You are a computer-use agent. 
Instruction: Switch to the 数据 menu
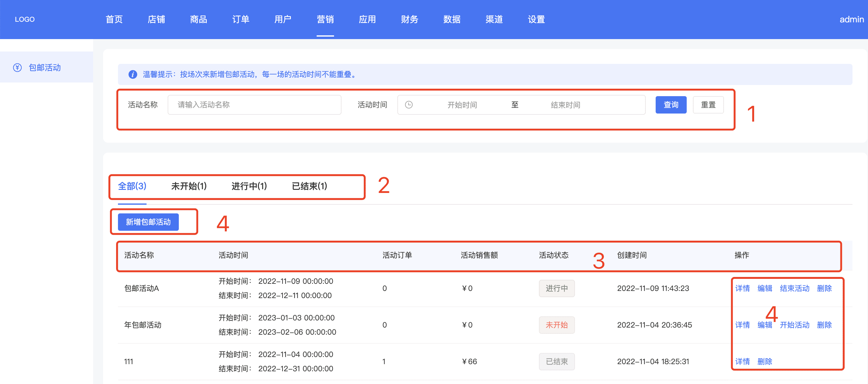452,19
